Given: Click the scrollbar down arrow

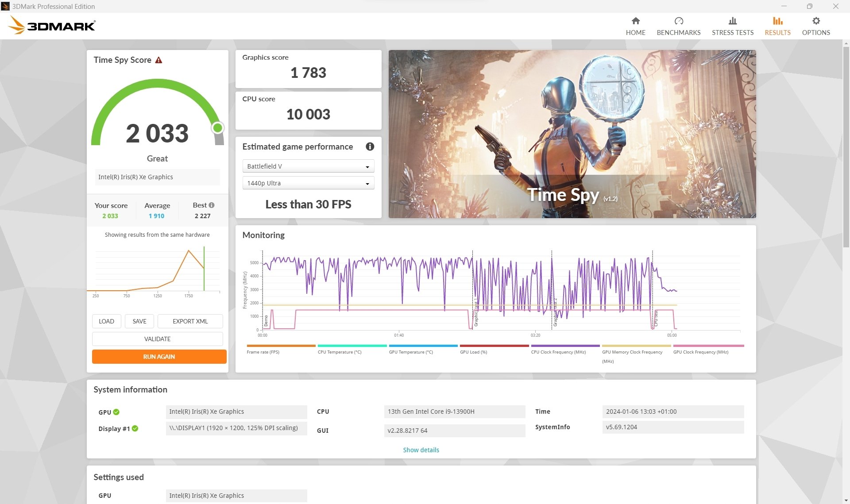Looking at the screenshot, I should point(846,500).
